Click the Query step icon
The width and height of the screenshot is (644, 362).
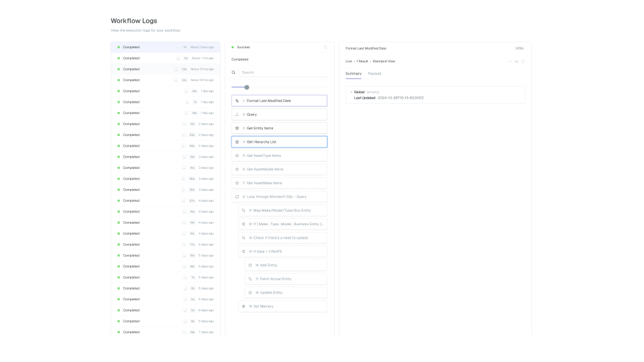point(237,115)
